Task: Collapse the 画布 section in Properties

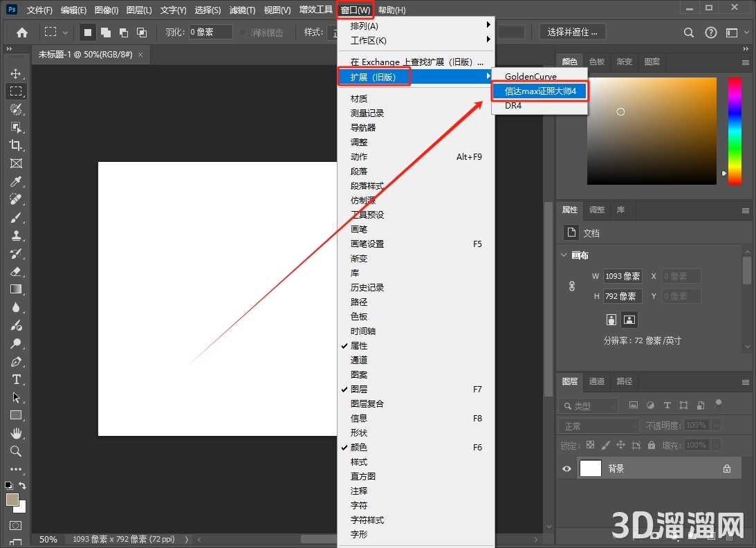Action: coord(563,255)
